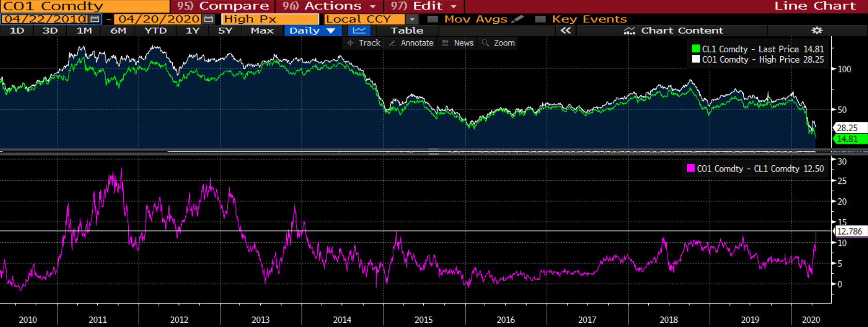The height and width of the screenshot is (327, 868).
Task: Click the CO1 Comdty security field
Action: (85, 6)
